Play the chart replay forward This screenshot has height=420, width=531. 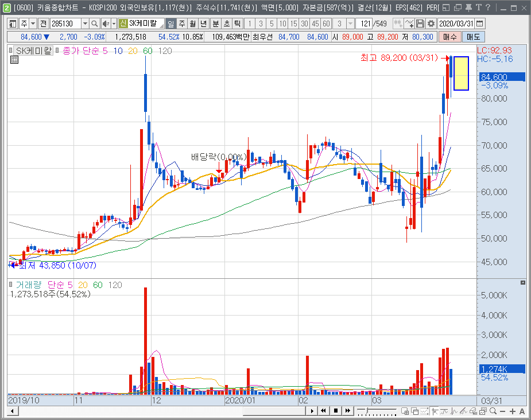coord(312,411)
